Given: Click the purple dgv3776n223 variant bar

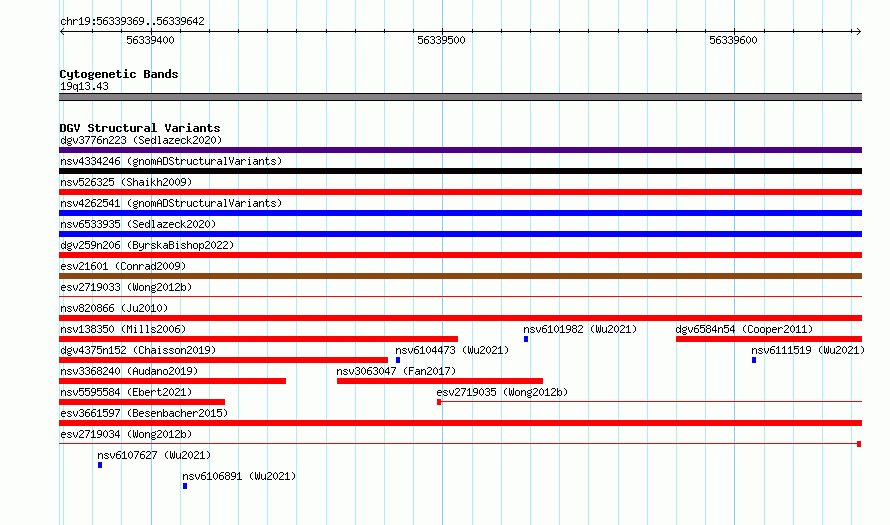Looking at the screenshot, I should click(x=460, y=150).
